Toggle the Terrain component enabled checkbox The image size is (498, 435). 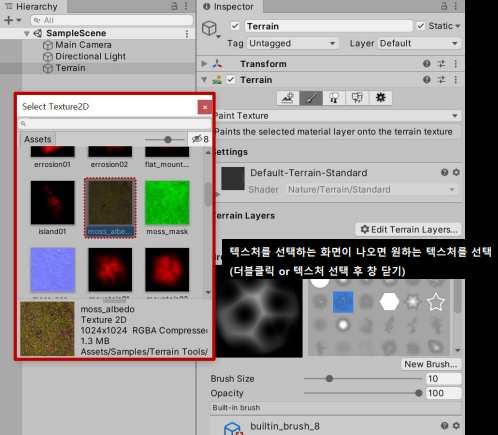[x=231, y=80]
